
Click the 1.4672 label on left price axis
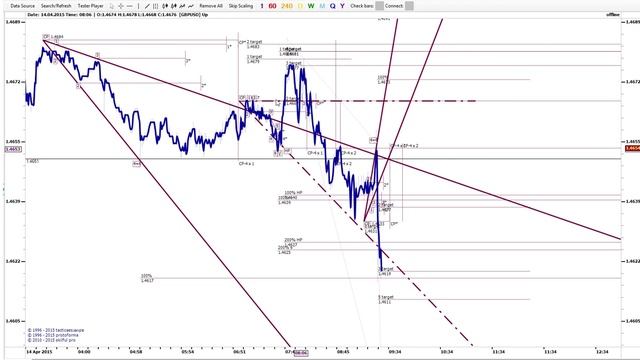click(x=13, y=82)
